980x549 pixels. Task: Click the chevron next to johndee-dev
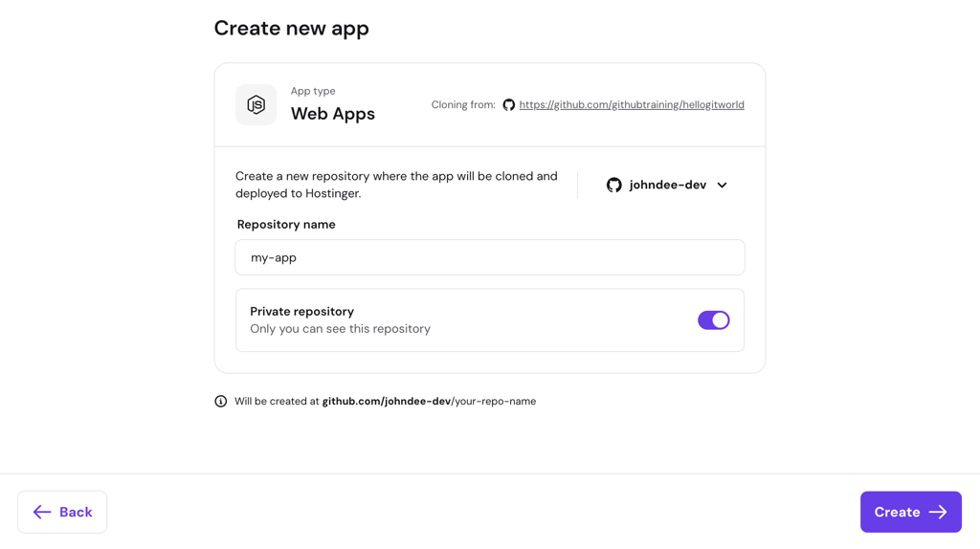[722, 185]
